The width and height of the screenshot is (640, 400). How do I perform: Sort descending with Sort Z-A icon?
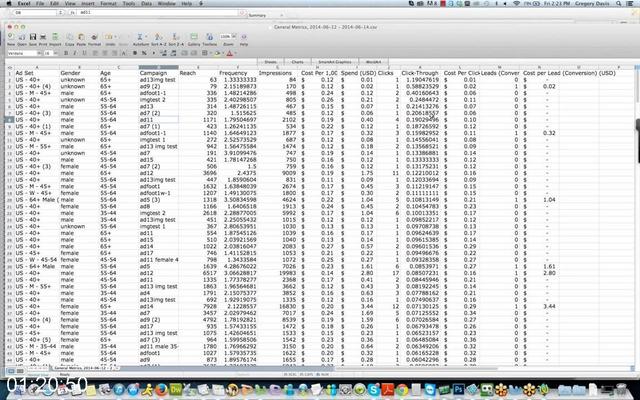coord(176,38)
